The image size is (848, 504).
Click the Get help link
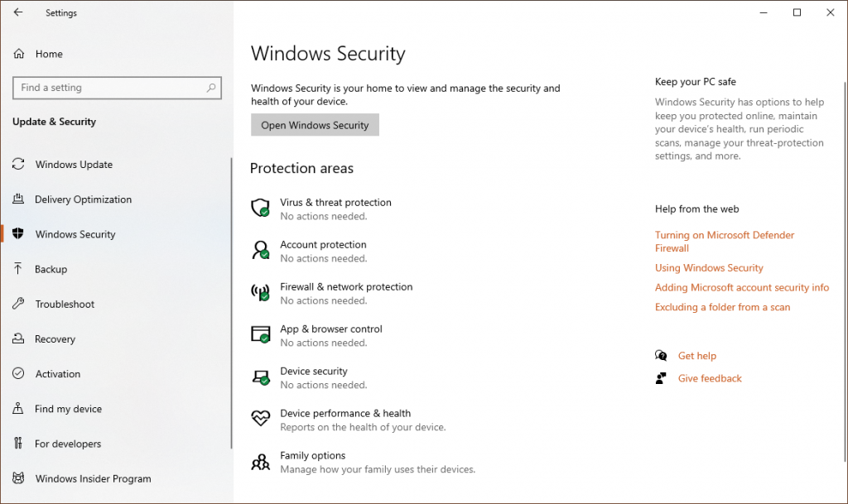(x=696, y=356)
